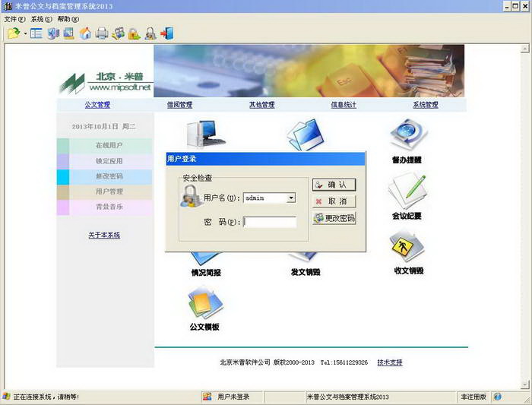Click the 修改密码 sidebar item
The width and height of the screenshot is (532, 405).
(x=105, y=176)
